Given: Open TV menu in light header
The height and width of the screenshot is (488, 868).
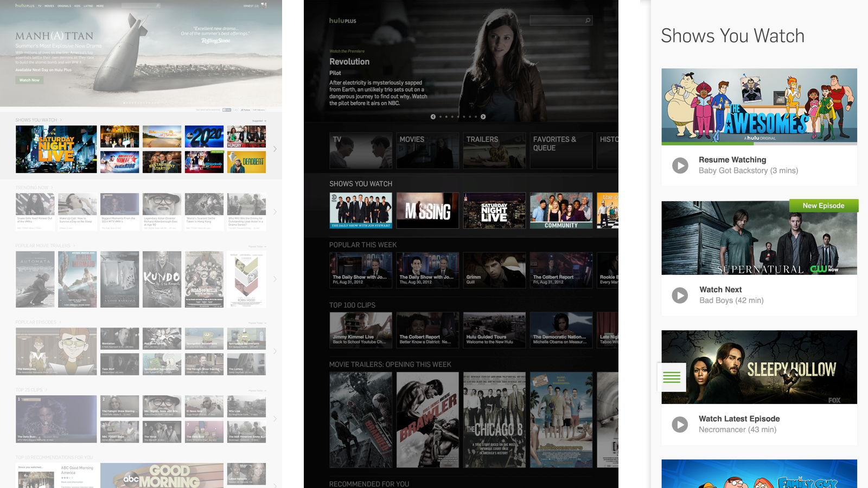Looking at the screenshot, I should (x=39, y=6).
